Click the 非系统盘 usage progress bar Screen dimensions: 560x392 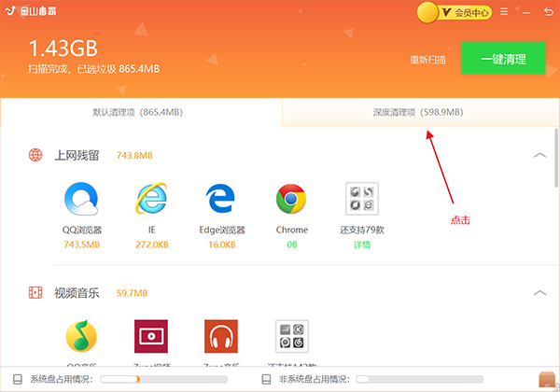click(x=419, y=379)
